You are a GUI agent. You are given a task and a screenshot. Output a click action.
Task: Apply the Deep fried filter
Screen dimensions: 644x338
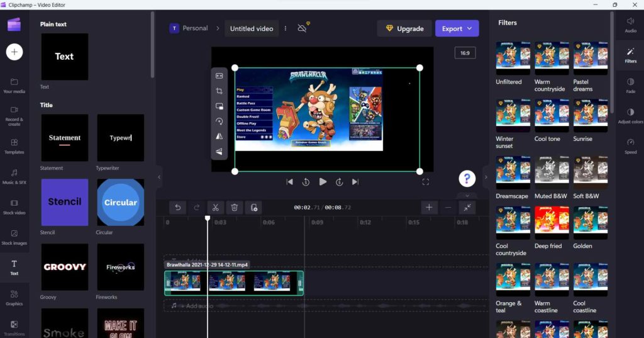click(552, 222)
